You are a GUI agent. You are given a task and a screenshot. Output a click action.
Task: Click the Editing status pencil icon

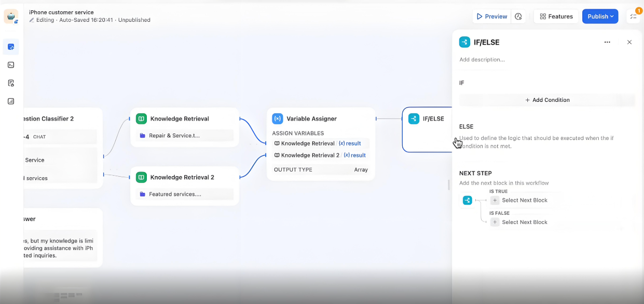(32, 20)
